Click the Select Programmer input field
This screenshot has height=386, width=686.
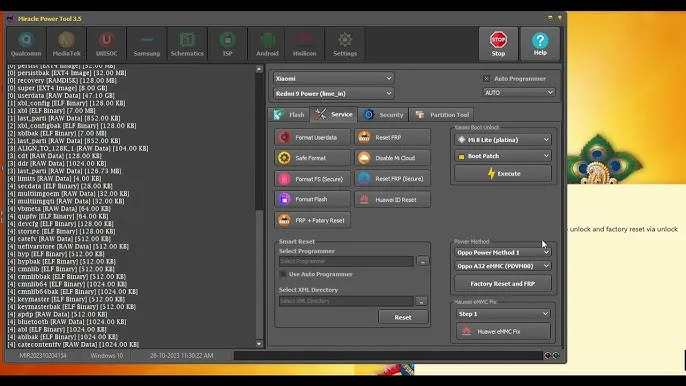tap(346, 261)
